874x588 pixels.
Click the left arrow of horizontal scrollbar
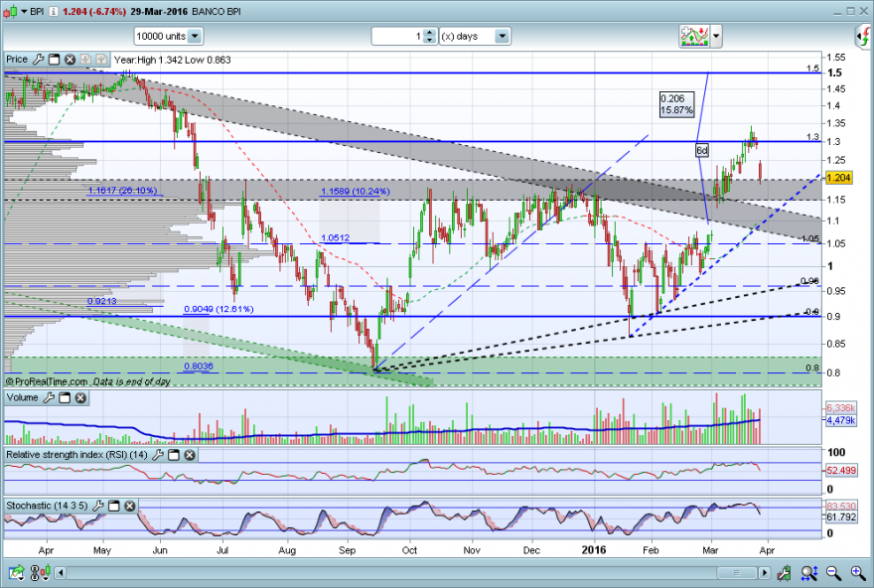tap(61, 573)
